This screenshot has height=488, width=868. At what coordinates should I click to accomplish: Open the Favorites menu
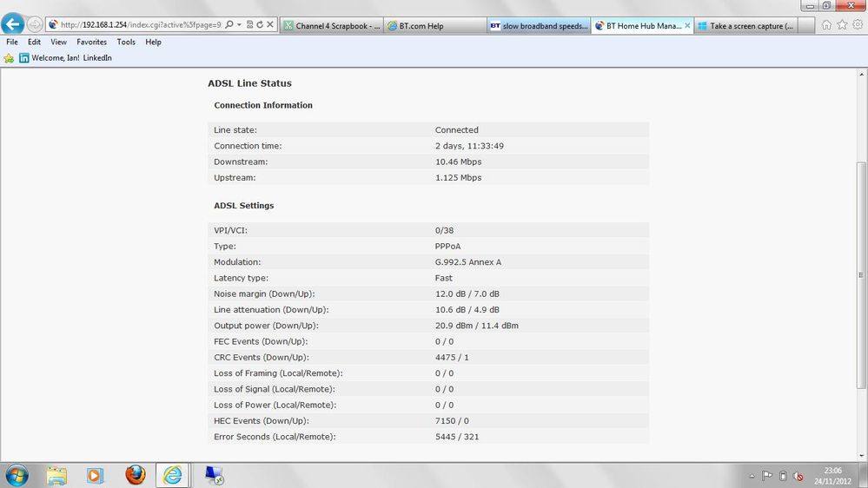tap(91, 42)
